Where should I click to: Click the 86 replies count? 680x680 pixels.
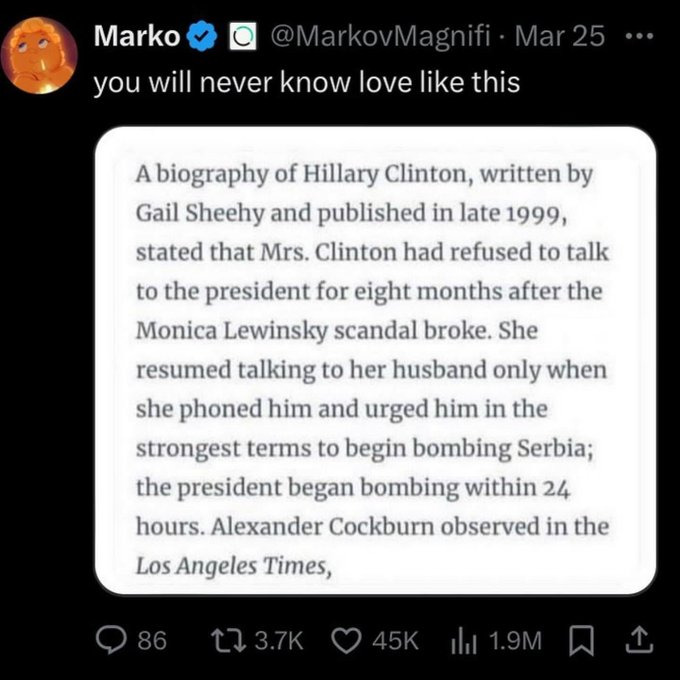[x=151, y=638]
